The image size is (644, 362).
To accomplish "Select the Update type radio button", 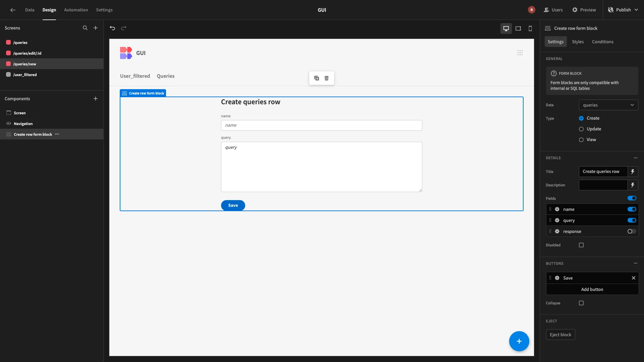I will [581, 129].
